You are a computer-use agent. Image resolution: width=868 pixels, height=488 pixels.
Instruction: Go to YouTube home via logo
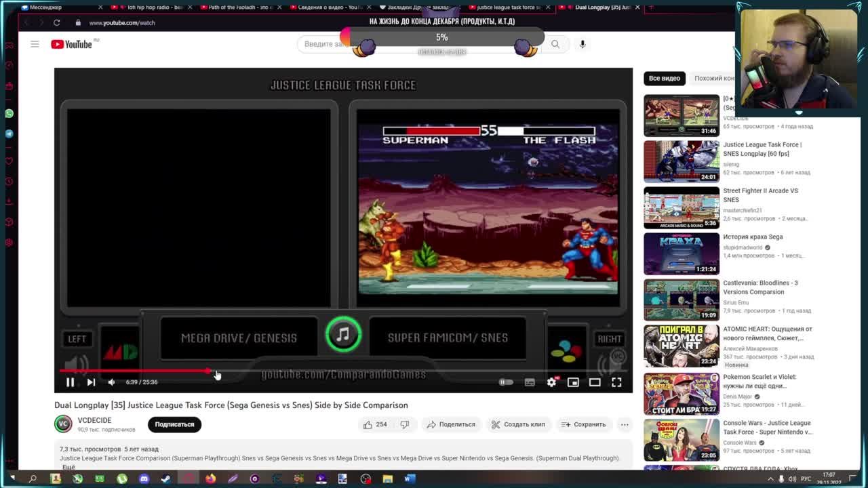pyautogui.click(x=72, y=44)
